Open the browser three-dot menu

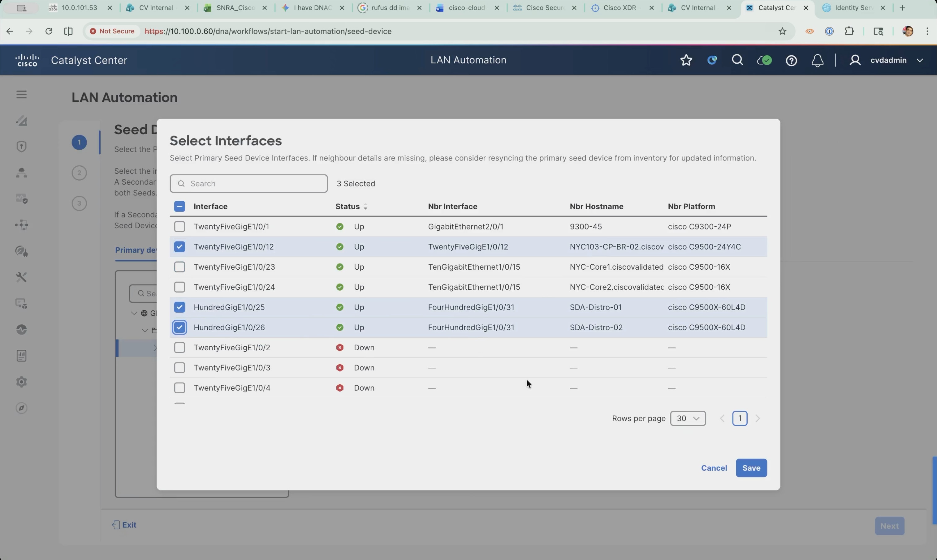[927, 31]
